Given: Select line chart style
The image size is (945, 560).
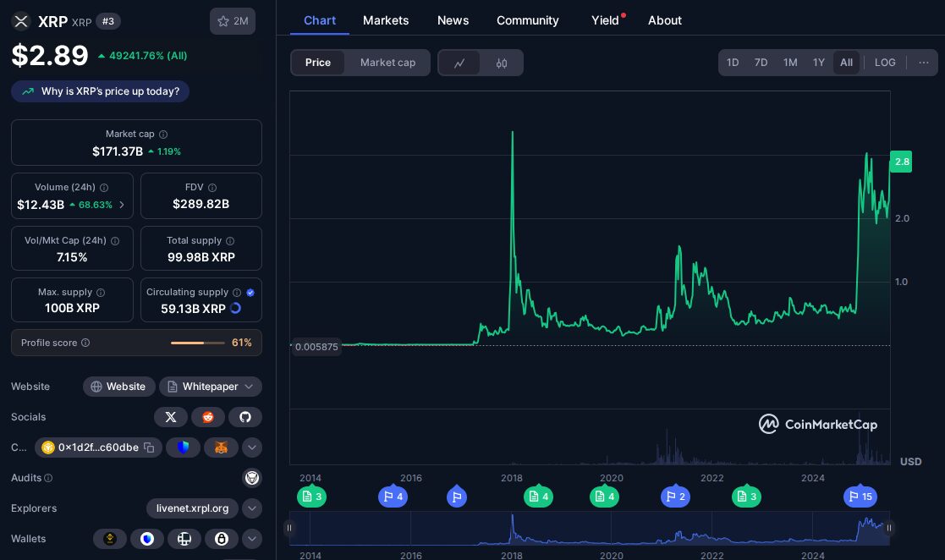Looking at the screenshot, I should 459,63.
